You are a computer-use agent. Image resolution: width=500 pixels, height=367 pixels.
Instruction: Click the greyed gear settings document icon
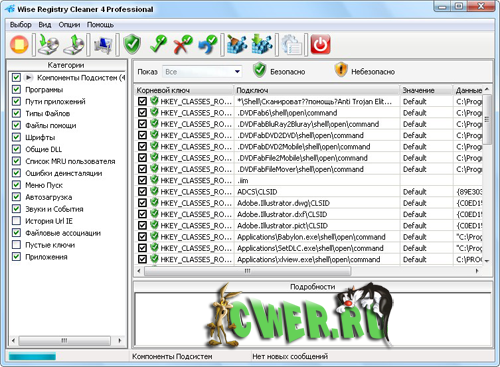pyautogui.click(x=291, y=45)
